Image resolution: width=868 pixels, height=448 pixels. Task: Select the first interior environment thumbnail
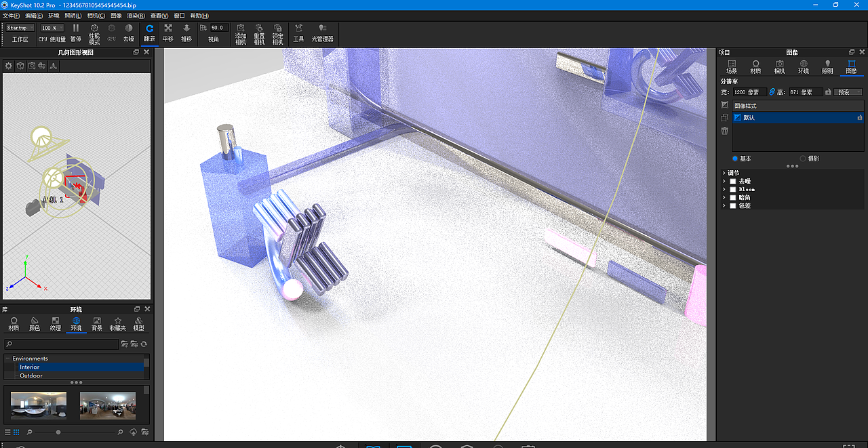[39, 405]
